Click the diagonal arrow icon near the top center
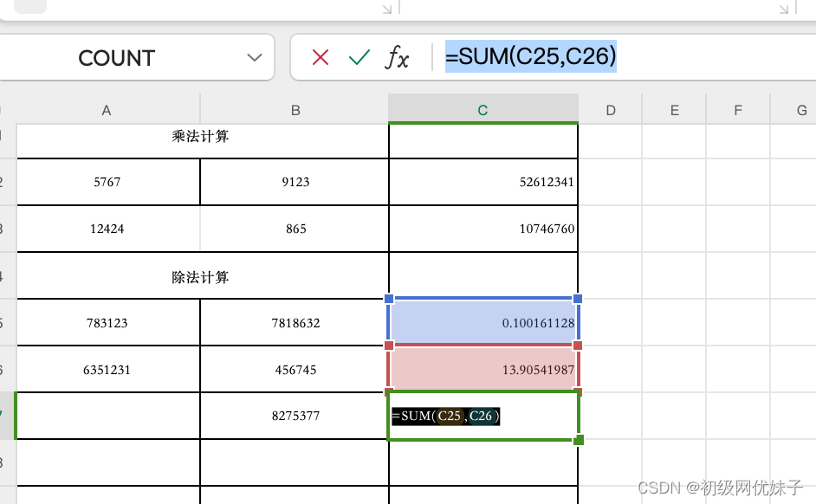This screenshot has height=504, width=816. tap(386, 8)
